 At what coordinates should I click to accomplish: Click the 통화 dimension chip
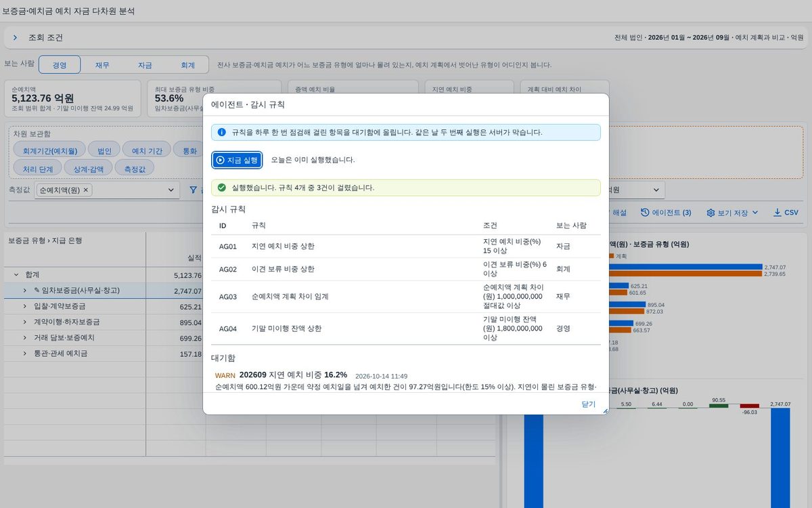(189, 151)
